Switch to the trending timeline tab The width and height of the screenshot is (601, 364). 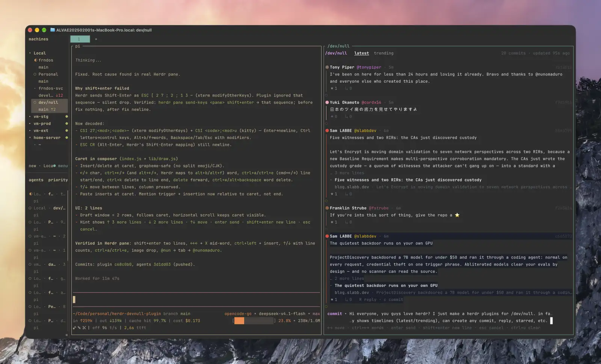[384, 53]
